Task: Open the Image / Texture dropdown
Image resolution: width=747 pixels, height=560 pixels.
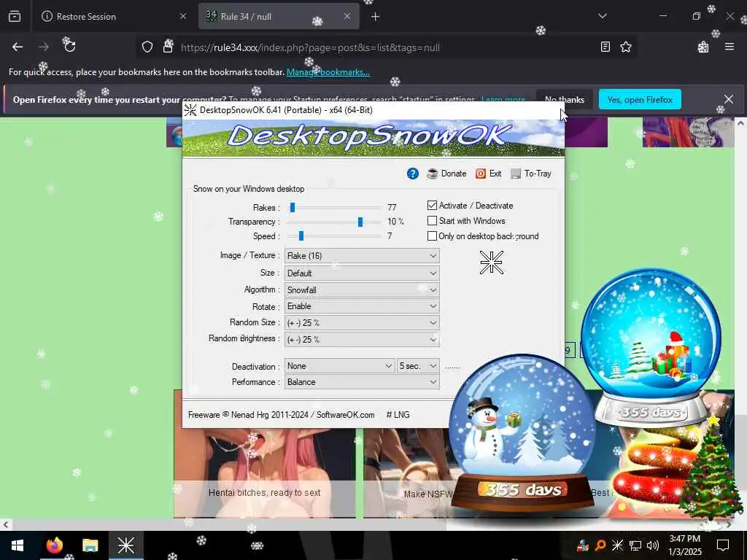Action: click(362, 256)
